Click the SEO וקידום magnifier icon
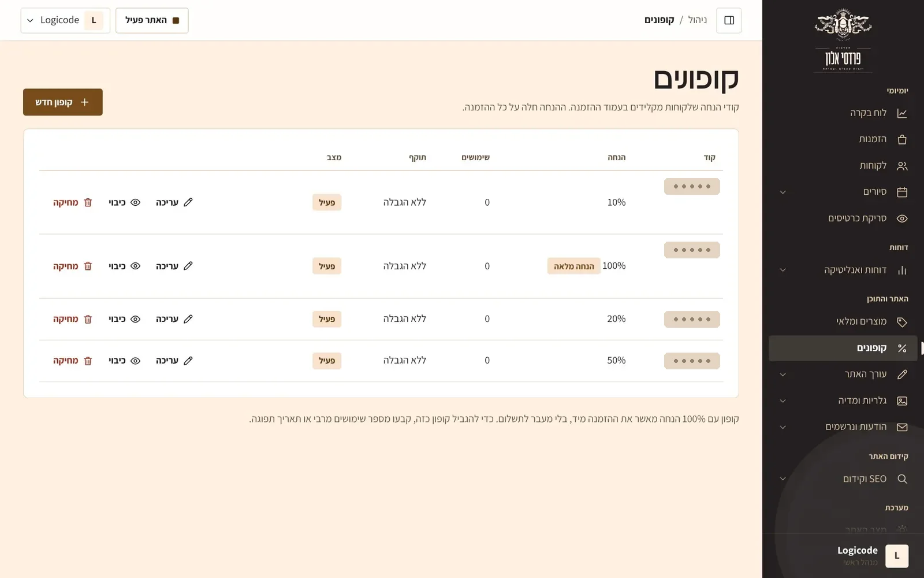924x578 pixels. point(902,479)
